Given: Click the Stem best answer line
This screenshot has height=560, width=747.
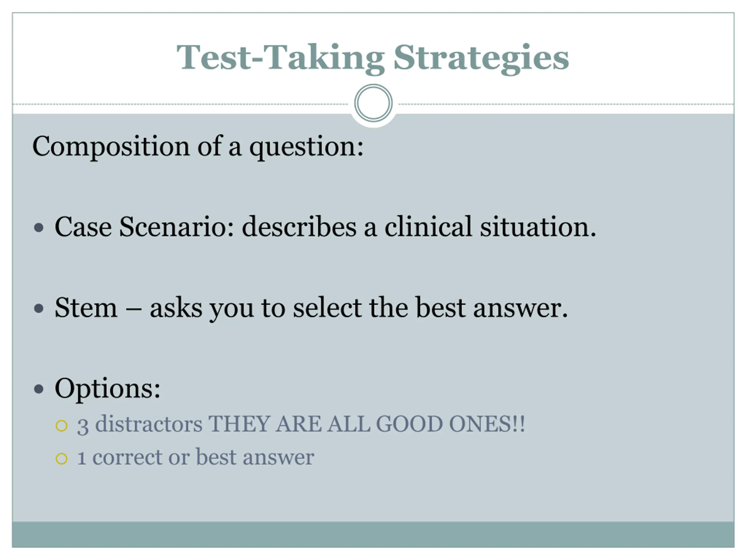Looking at the screenshot, I should (311, 308).
